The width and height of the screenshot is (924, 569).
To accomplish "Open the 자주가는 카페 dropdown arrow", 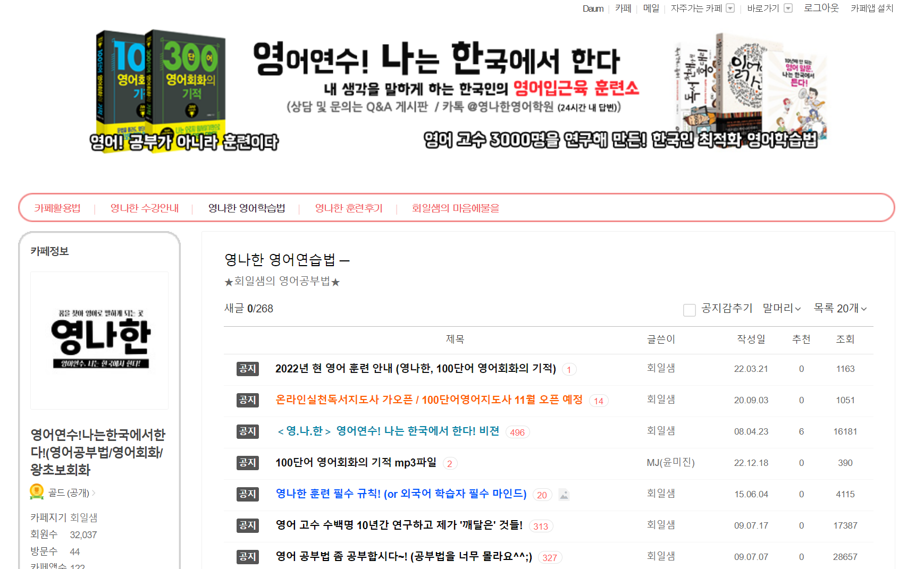I will point(730,8).
